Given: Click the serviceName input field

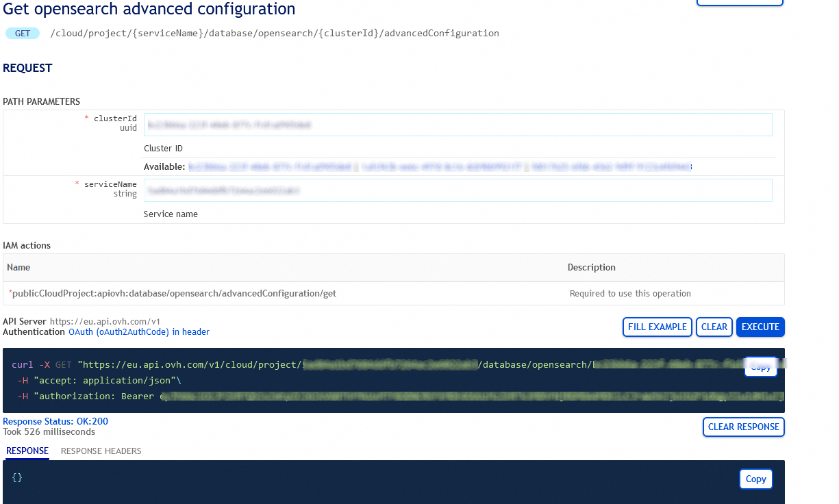Looking at the screenshot, I should tap(458, 190).
